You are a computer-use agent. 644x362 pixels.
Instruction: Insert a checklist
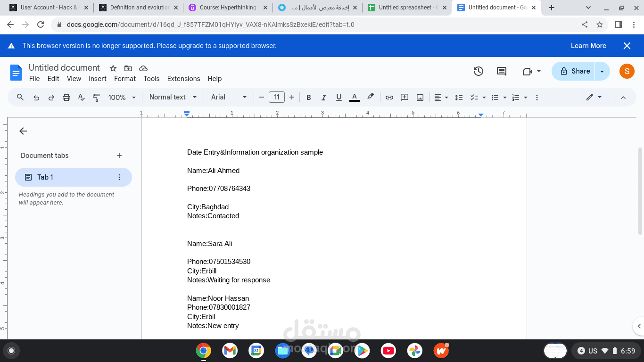[474, 98]
